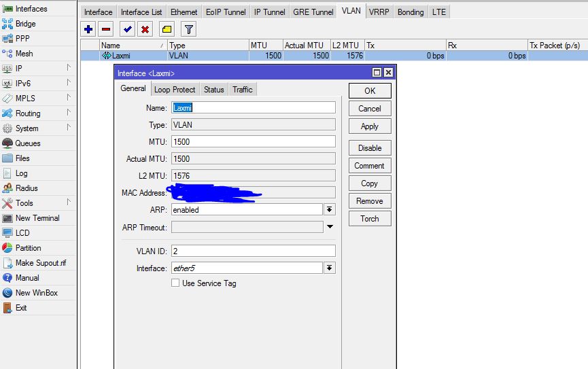Click Exit in the sidebar
This screenshot has height=369, width=588.
[37, 308]
